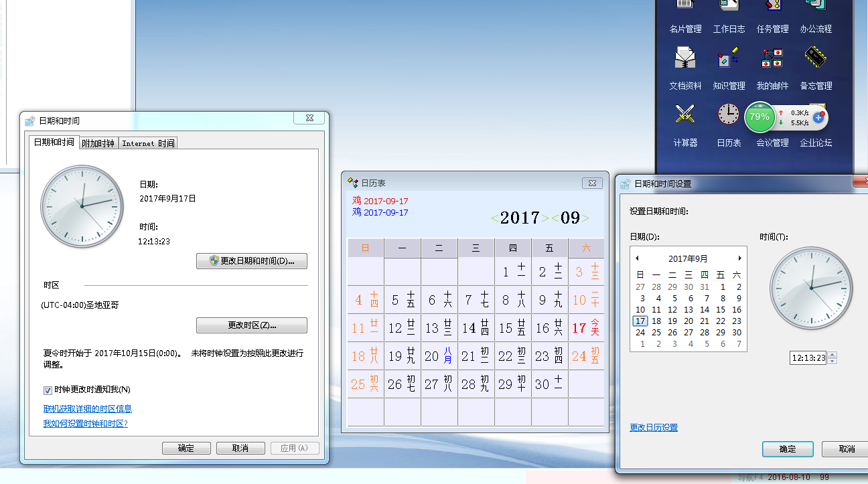This screenshot has width=868, height=484.
Task: Click next year arrow beside 2017
Action: pyautogui.click(x=545, y=218)
